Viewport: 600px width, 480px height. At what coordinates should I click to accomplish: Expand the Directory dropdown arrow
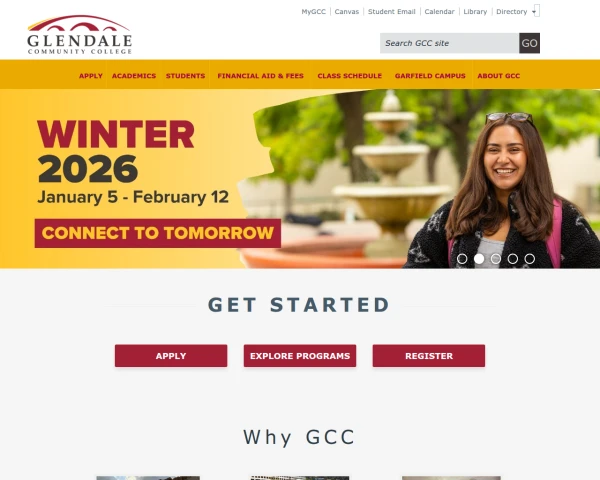coord(534,12)
